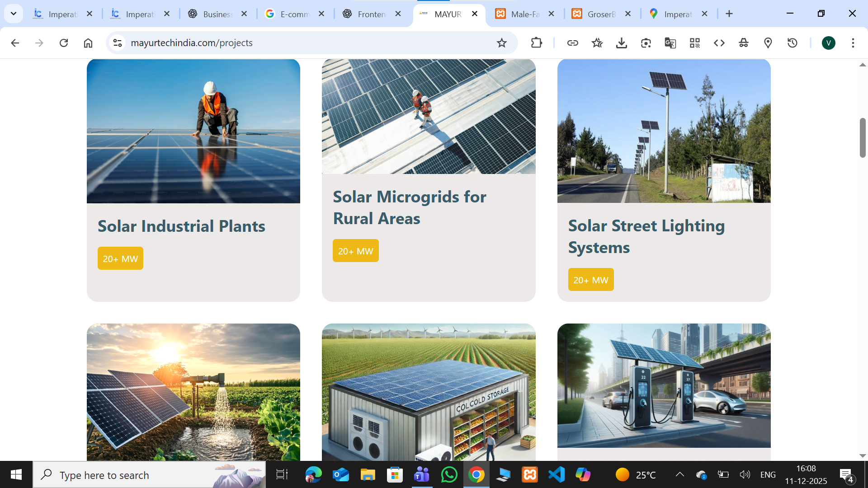Click the QR code generator extension icon

[694, 43]
